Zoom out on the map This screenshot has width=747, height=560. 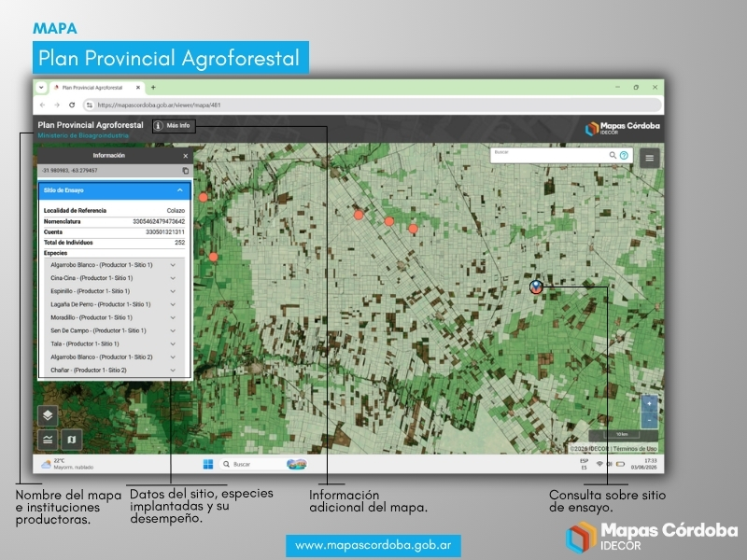[x=649, y=420]
